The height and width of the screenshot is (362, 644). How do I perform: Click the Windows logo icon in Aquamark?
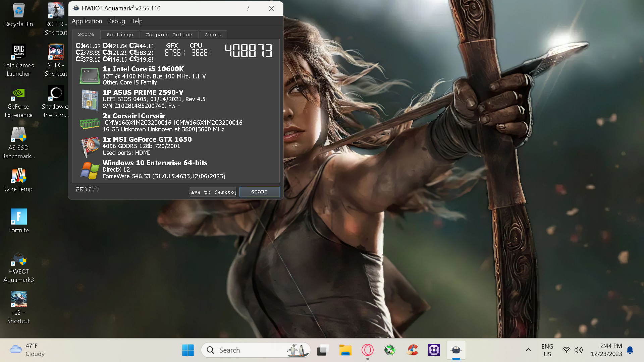[x=90, y=170]
